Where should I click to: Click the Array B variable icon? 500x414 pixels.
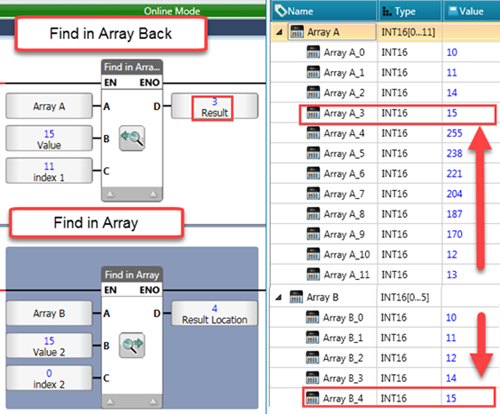coord(296,297)
